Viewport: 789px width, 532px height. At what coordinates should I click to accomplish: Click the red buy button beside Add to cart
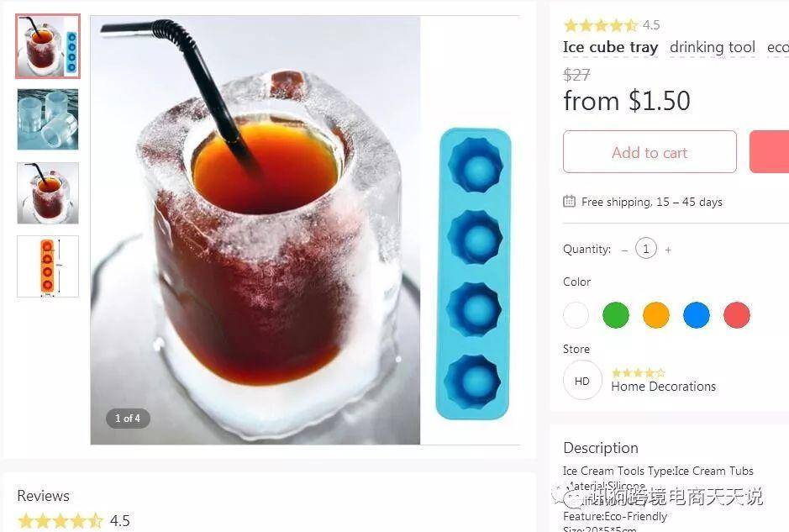[x=770, y=151]
